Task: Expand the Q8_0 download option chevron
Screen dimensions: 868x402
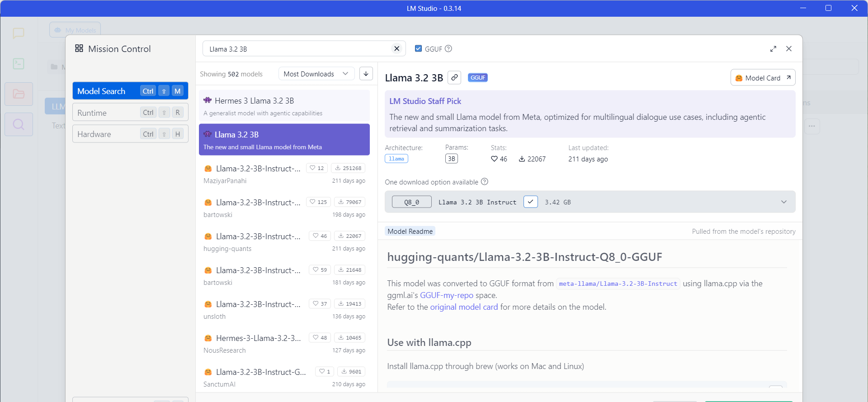Action: pos(784,202)
